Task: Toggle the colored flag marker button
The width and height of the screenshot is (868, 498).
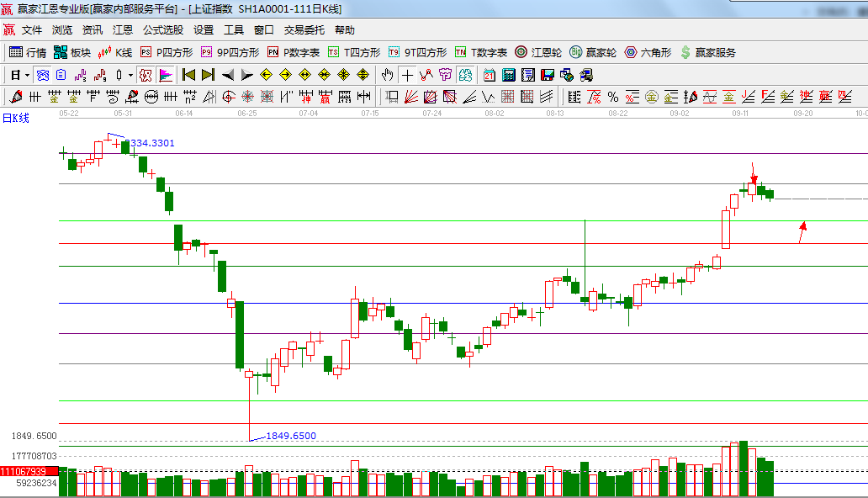Action: coord(166,75)
